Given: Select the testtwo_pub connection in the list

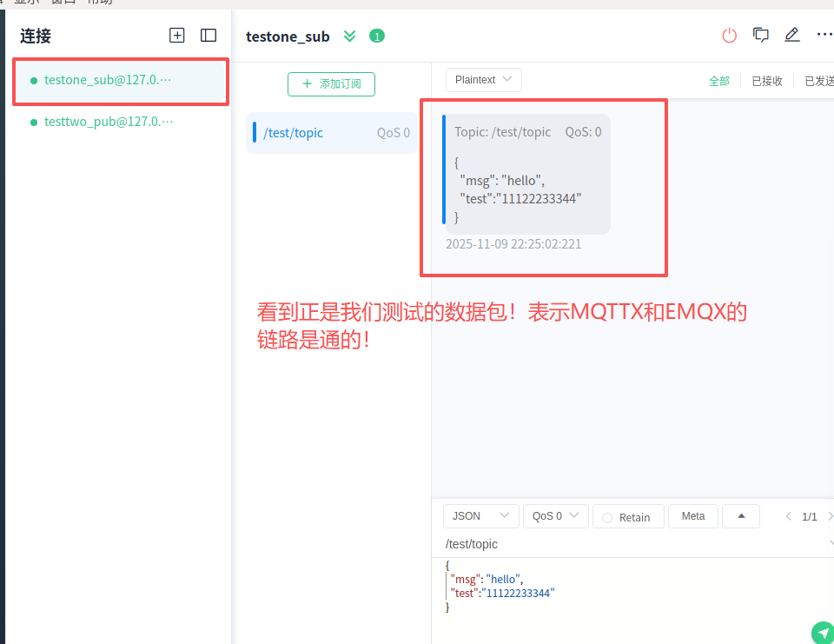Looking at the screenshot, I should pos(108,122).
